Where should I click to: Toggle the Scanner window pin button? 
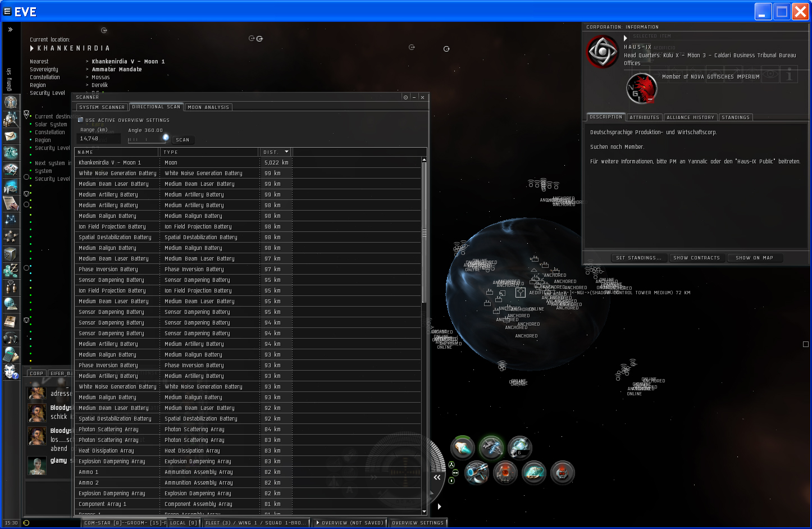pyautogui.click(x=405, y=97)
